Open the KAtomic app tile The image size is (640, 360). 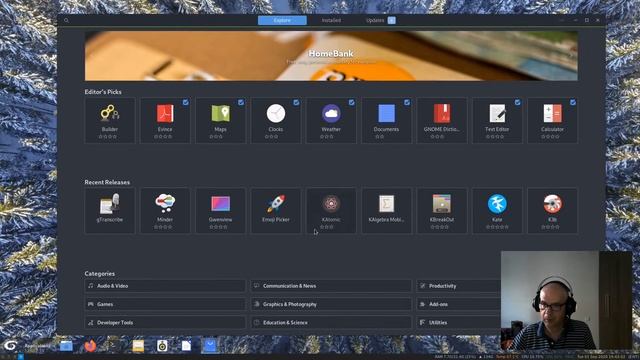coord(331,211)
